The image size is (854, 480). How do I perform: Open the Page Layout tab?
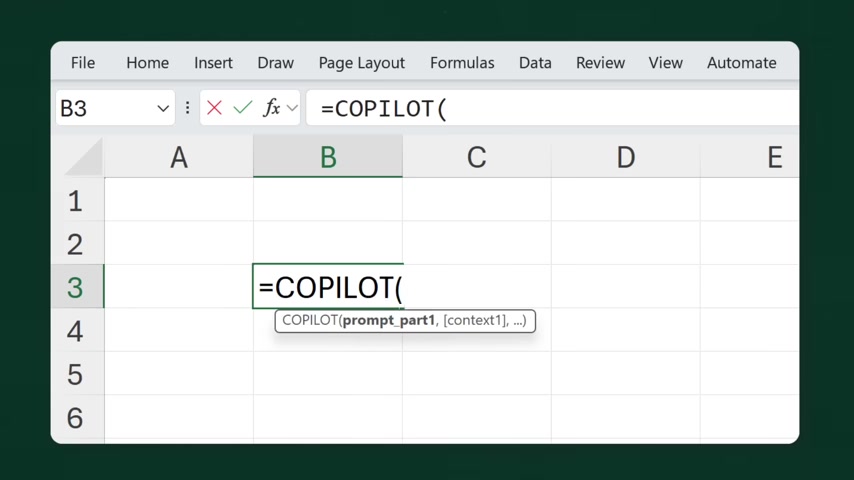click(x=361, y=63)
